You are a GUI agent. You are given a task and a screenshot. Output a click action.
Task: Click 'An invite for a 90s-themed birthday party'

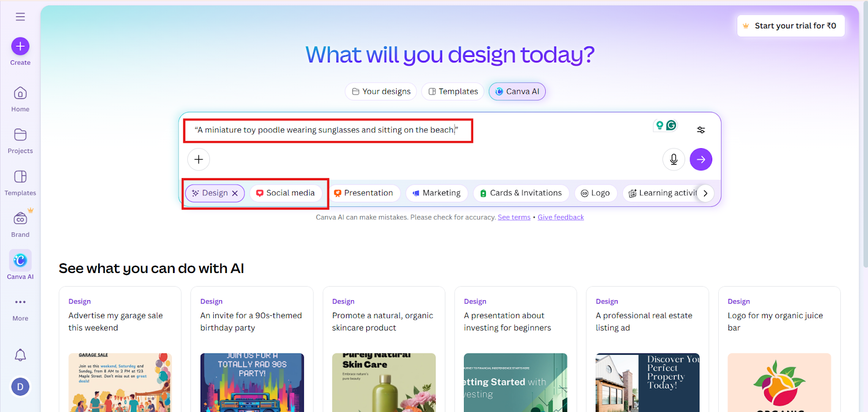click(x=251, y=321)
